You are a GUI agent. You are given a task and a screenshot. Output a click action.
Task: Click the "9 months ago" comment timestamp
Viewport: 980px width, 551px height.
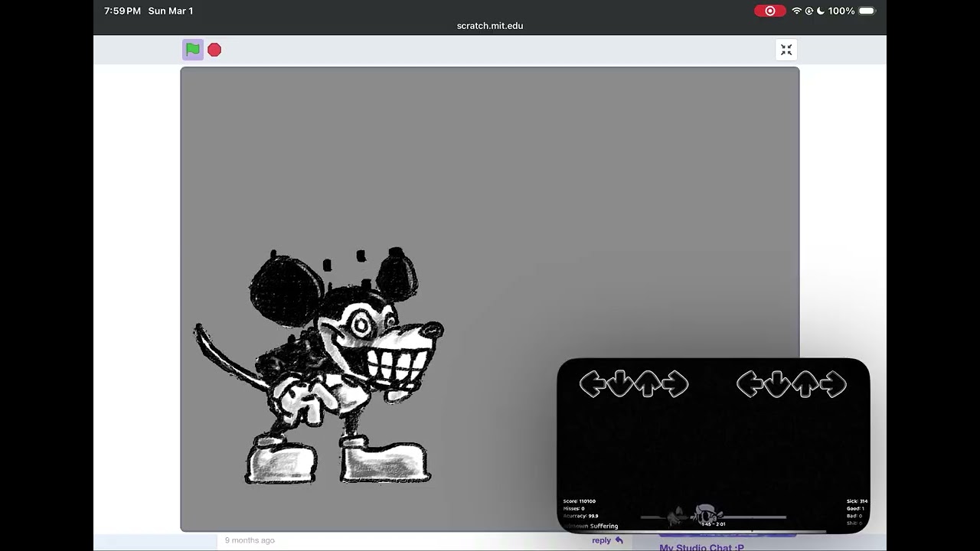pos(250,540)
